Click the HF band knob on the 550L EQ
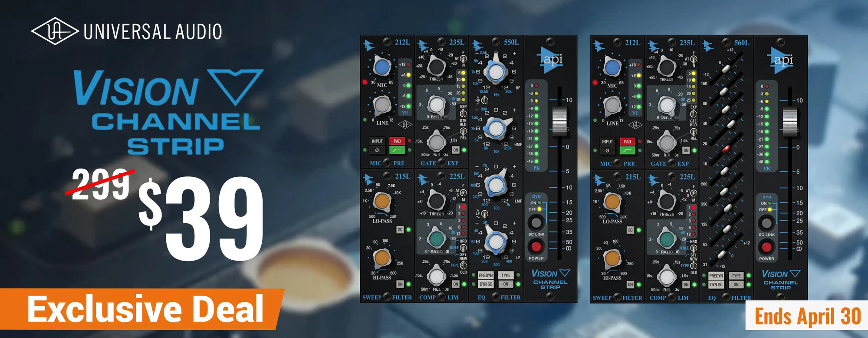Image resolution: width=868 pixels, height=338 pixels. click(x=495, y=71)
